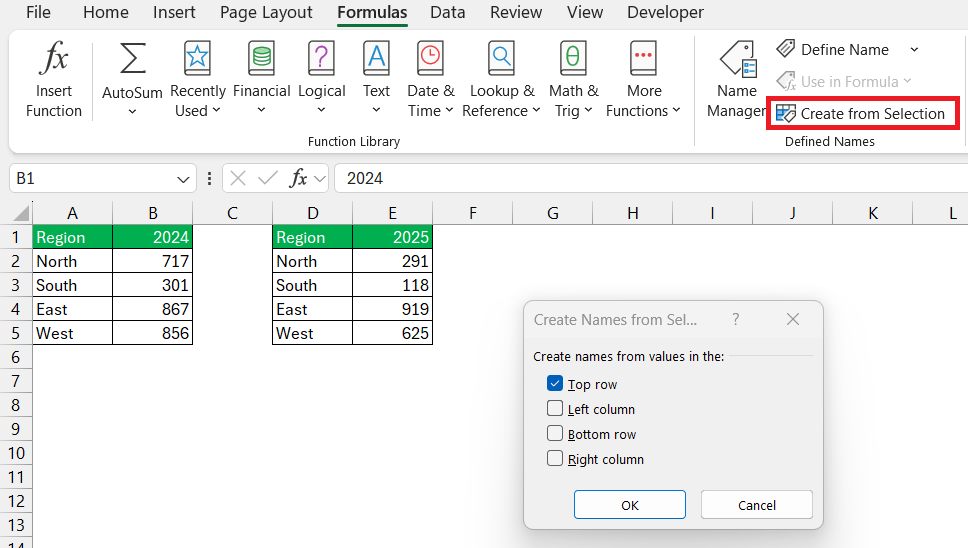This screenshot has width=968, height=548.
Task: Click the formula bar cancel X icon
Action: (238, 178)
